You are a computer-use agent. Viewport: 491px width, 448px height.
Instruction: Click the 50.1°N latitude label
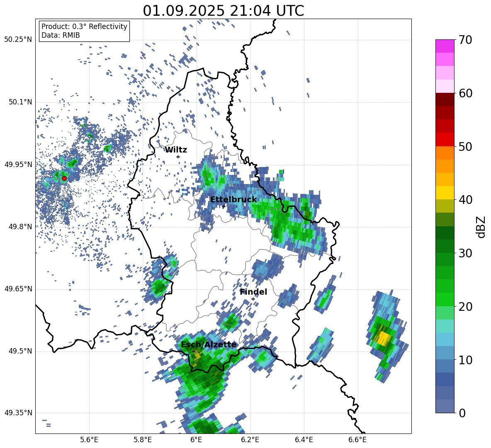20,102
